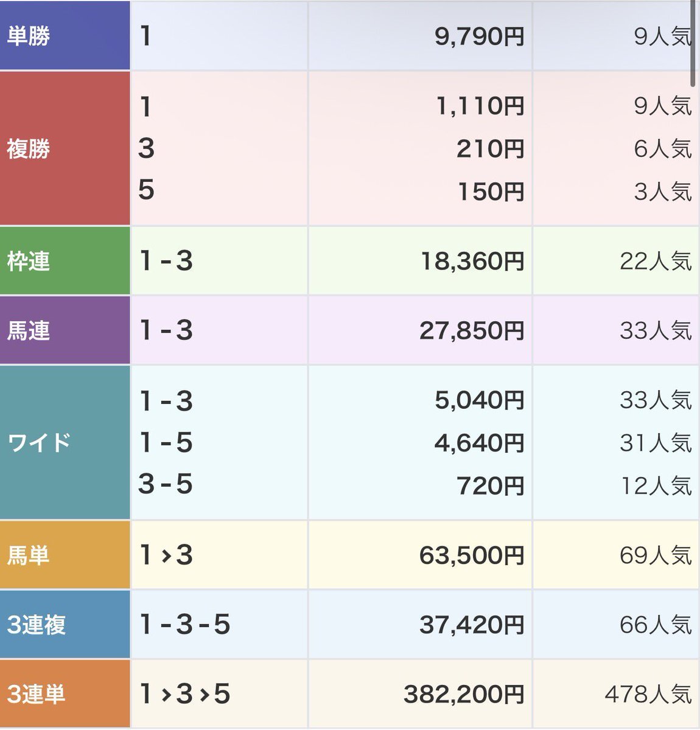
Task: Select the 3-5 wide combination
Action: tap(166, 485)
